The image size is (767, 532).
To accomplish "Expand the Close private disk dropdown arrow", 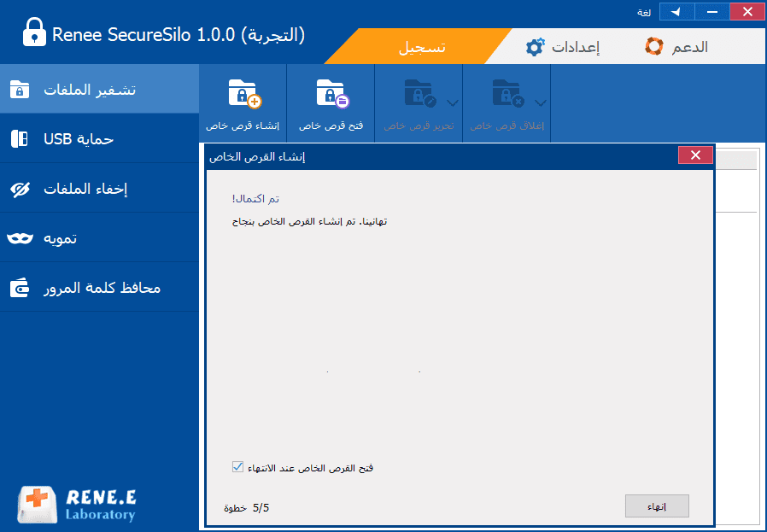I will point(541,102).
